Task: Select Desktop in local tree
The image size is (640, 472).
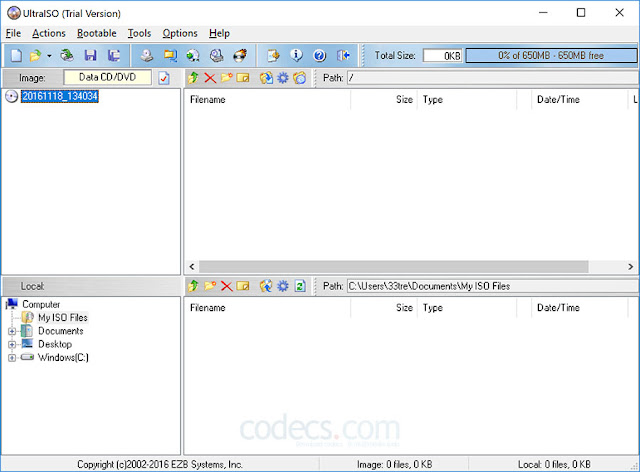Action: [x=55, y=344]
